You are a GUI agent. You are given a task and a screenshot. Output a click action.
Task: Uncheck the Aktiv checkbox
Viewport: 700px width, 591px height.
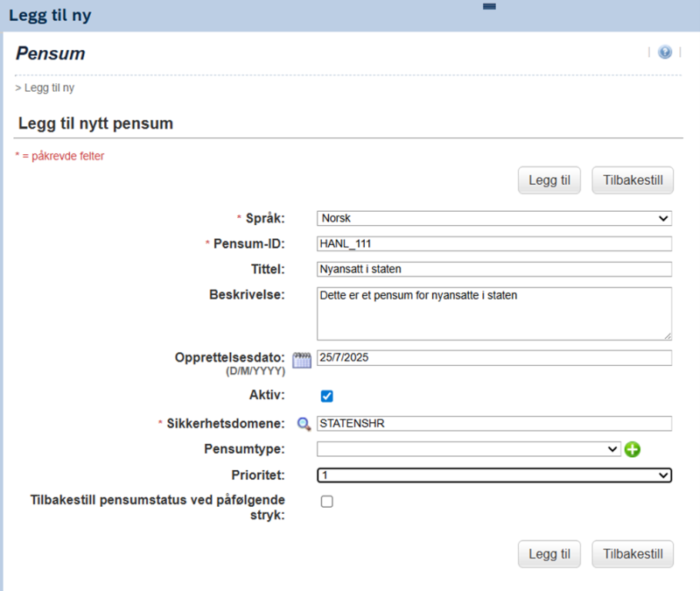pyautogui.click(x=326, y=397)
